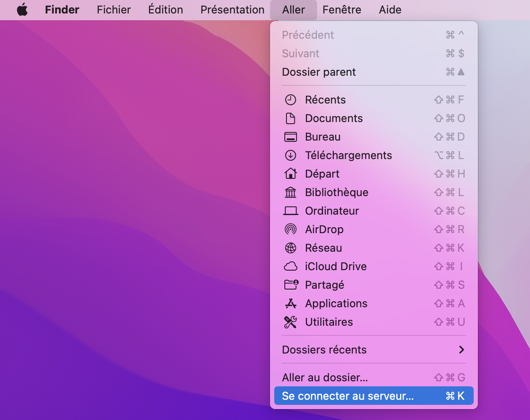Click the Applications A-shaped icon
The height and width of the screenshot is (420, 530).
pyautogui.click(x=291, y=303)
